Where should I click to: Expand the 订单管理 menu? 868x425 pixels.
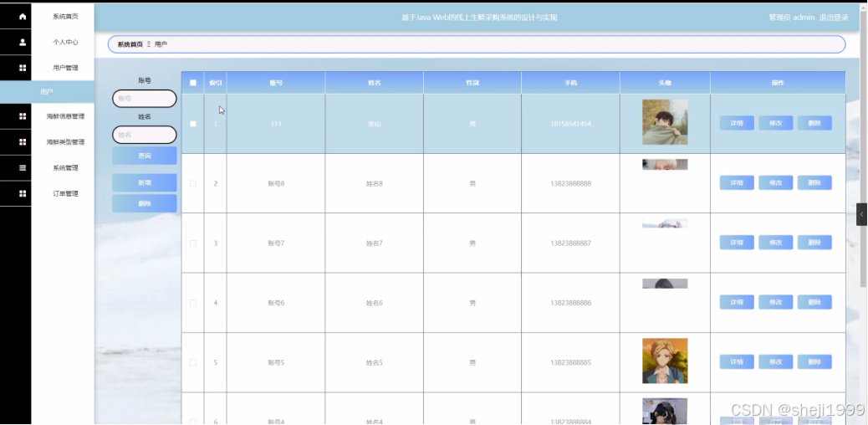click(65, 193)
